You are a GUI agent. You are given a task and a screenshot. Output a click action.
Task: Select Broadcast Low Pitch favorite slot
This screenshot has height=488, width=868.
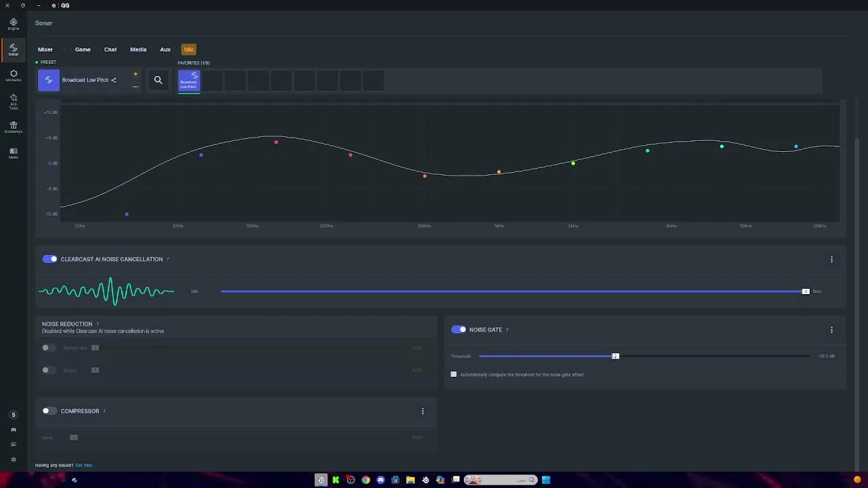pos(189,81)
